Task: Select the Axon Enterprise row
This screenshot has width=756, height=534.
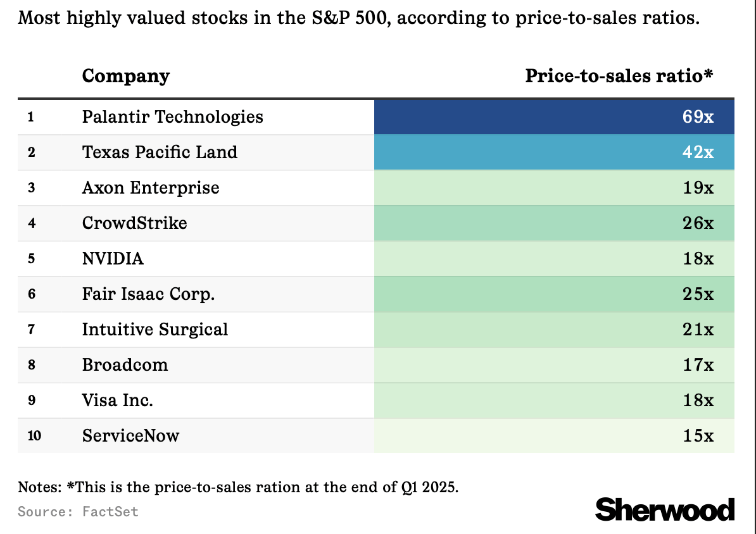Action: pos(376,187)
